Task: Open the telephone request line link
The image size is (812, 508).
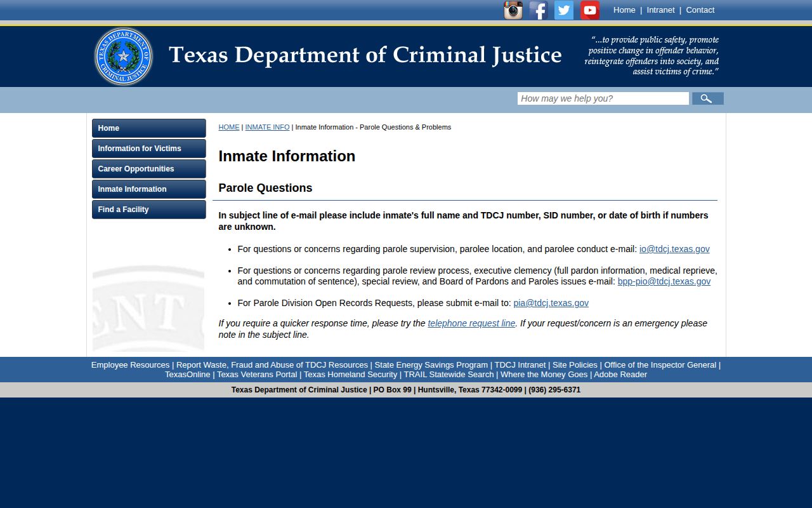Action: coord(471,323)
